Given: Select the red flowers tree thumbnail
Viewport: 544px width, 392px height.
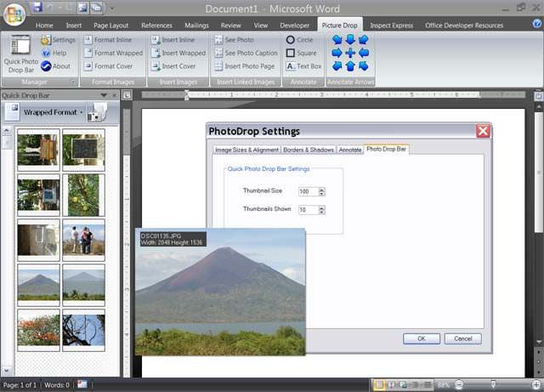Looking at the screenshot, I should (x=39, y=329).
